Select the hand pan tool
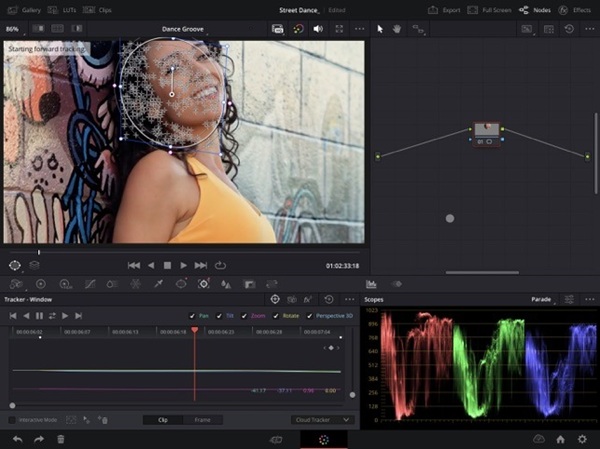Screen dimensions: 600x449 pos(398,29)
